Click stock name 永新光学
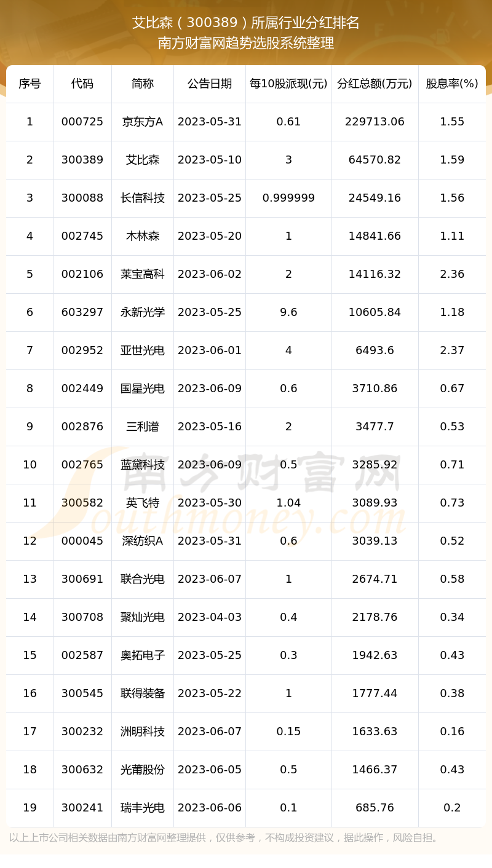492x868 pixels. point(143,312)
